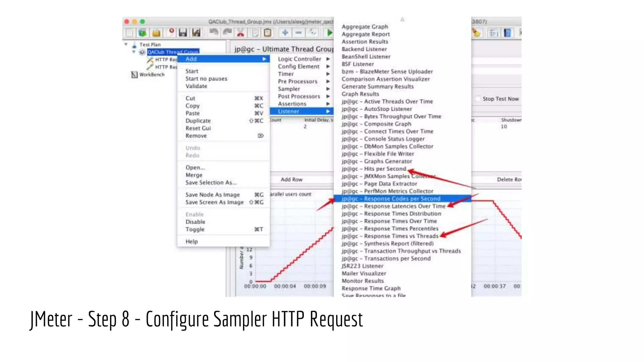The width and height of the screenshot is (644, 362).
Task: Select Save Selection As... entry
Action: point(224,183)
